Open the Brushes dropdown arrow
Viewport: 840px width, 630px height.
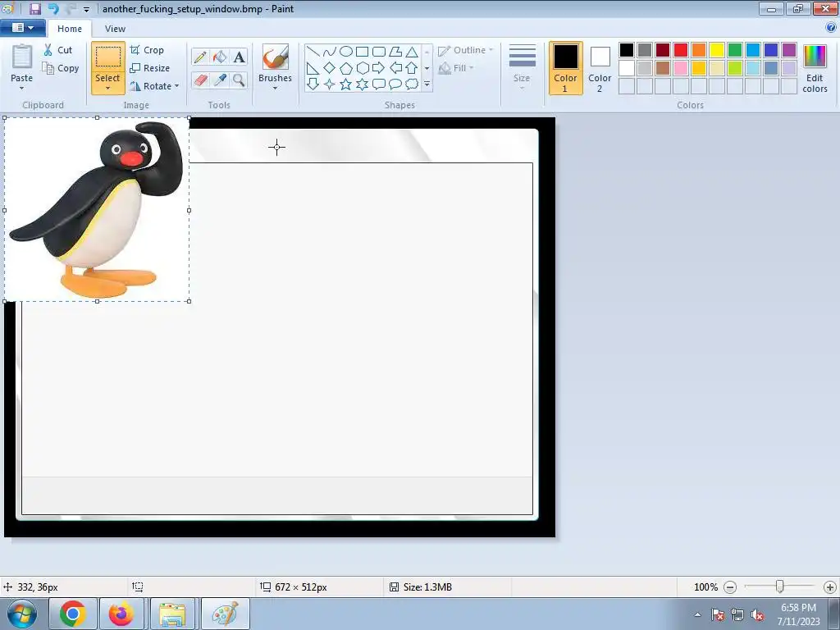[x=275, y=89]
